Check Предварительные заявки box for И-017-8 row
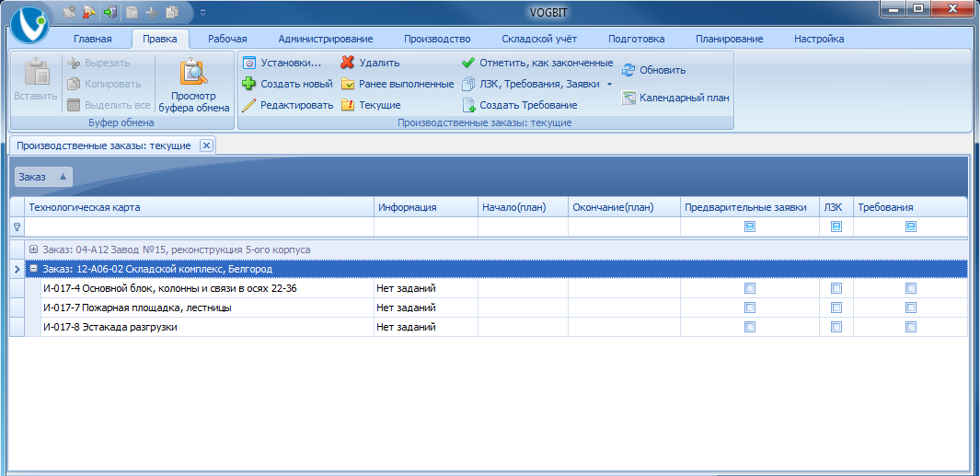 tap(749, 327)
